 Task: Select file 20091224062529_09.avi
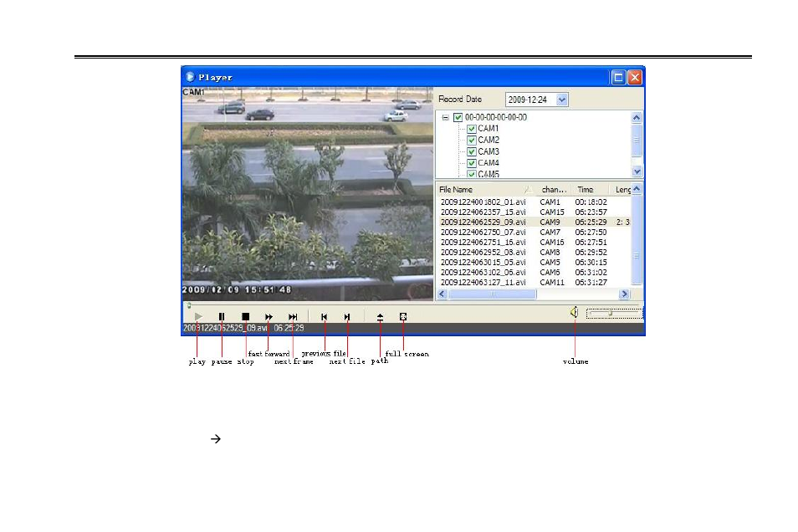483,223
